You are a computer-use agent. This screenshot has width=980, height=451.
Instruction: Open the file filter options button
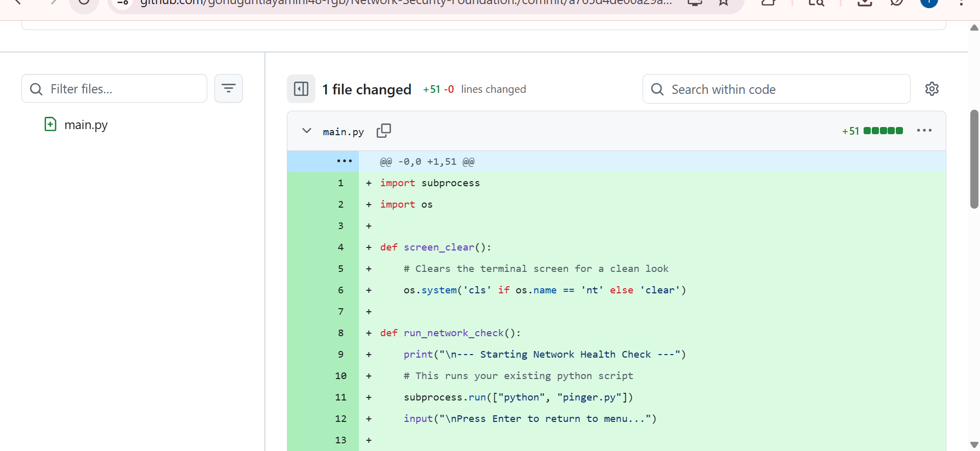point(229,88)
